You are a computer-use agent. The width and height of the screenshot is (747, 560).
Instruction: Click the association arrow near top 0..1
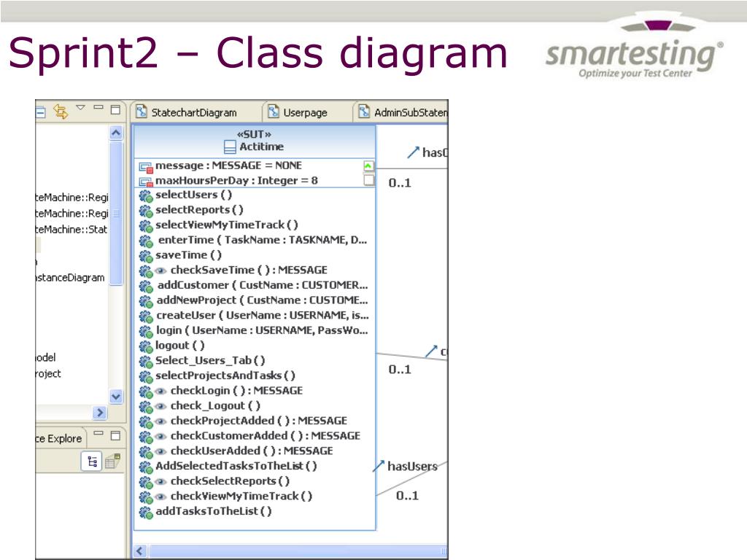413,152
